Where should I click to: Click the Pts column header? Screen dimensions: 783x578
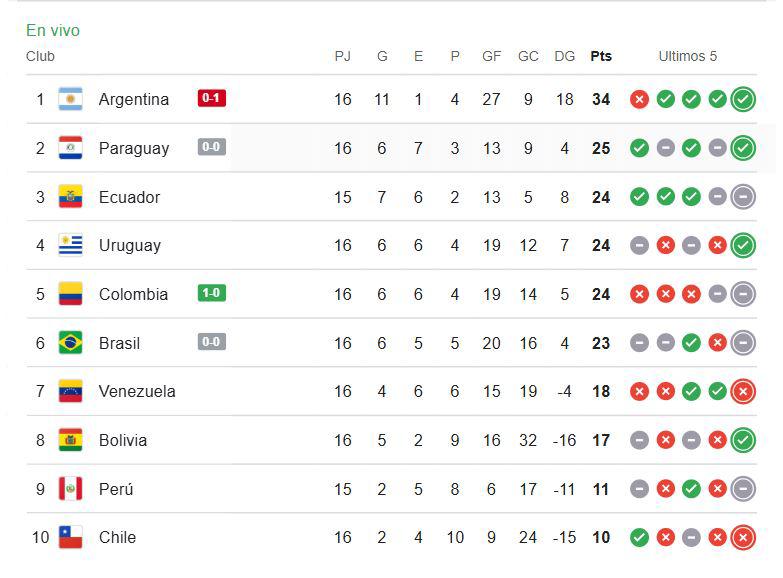pyautogui.click(x=601, y=56)
